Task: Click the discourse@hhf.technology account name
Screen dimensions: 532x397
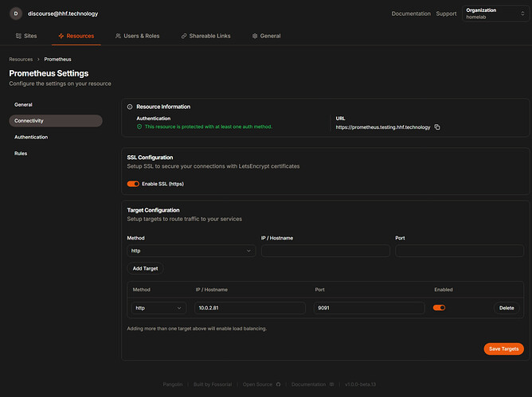Action: tap(63, 14)
